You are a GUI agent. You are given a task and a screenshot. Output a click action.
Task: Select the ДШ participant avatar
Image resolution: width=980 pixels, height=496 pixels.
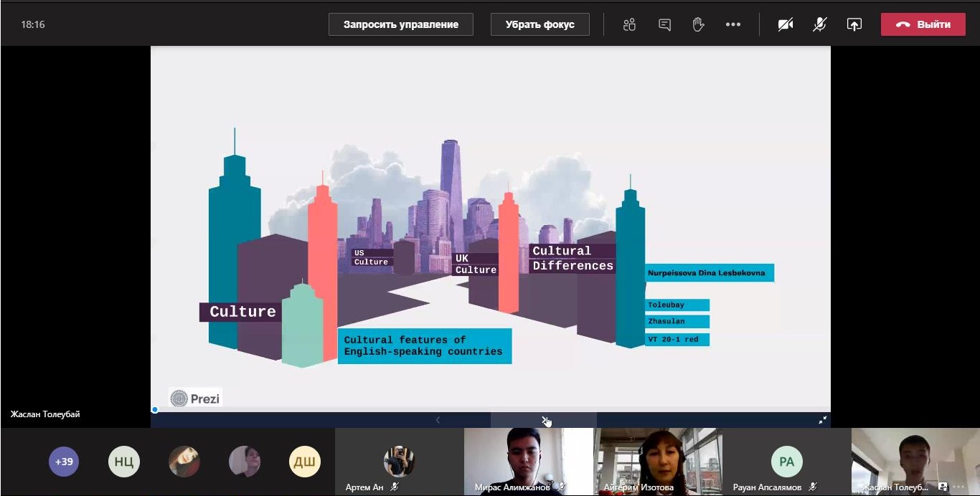click(304, 462)
